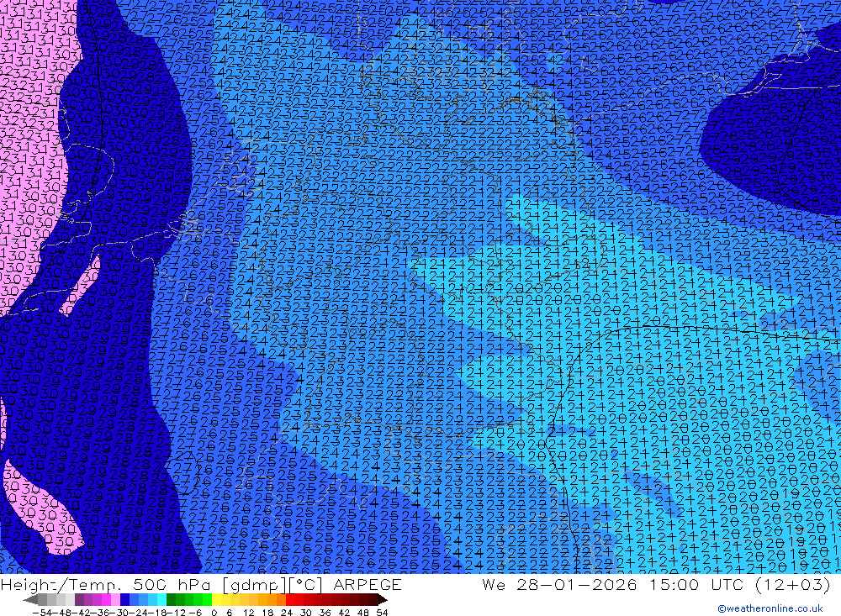Click the Height/Temp. 500 hPa ARPEGE title
Image resolution: width=841 pixels, height=616 pixels.
pos(201,584)
